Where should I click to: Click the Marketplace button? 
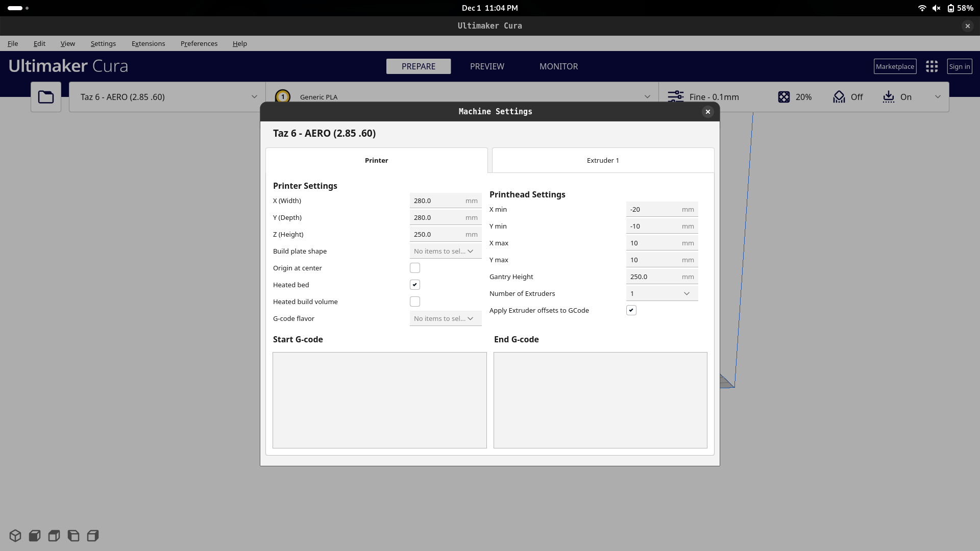[x=895, y=66]
